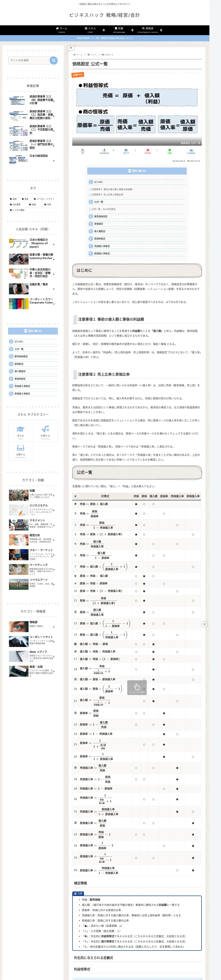
Task: Open 値入額設定 in the sidebar contents
Action: 20,371
